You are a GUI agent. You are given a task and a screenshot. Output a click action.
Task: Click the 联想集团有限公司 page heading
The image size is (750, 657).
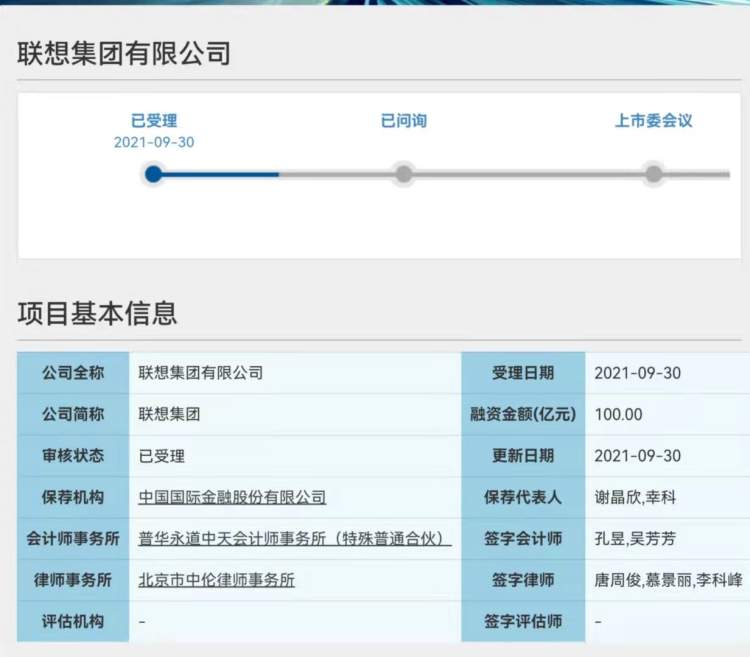[124, 53]
